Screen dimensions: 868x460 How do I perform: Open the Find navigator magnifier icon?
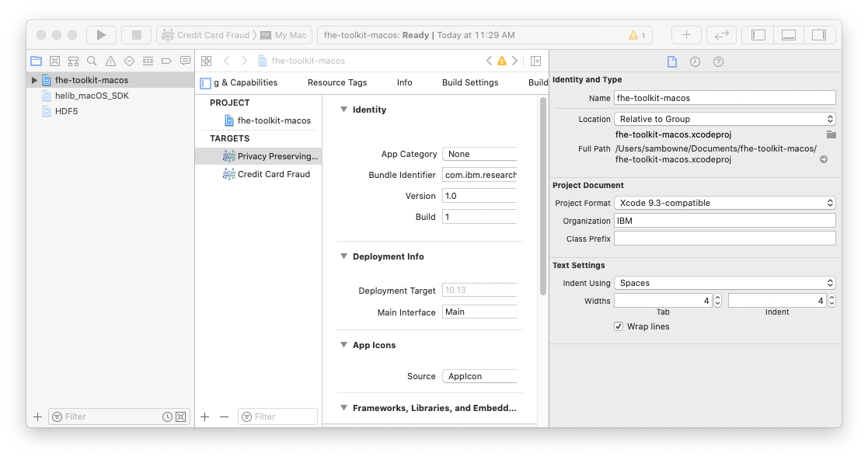pos(92,61)
